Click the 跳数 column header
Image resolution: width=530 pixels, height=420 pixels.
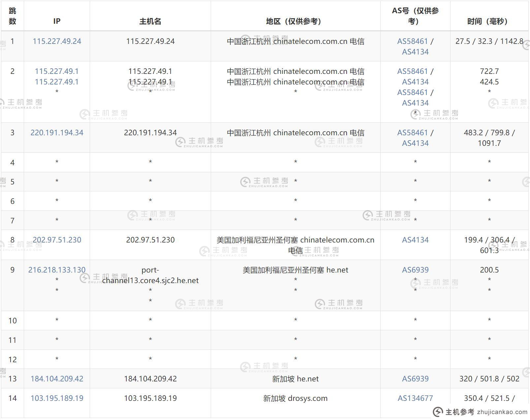13,16
